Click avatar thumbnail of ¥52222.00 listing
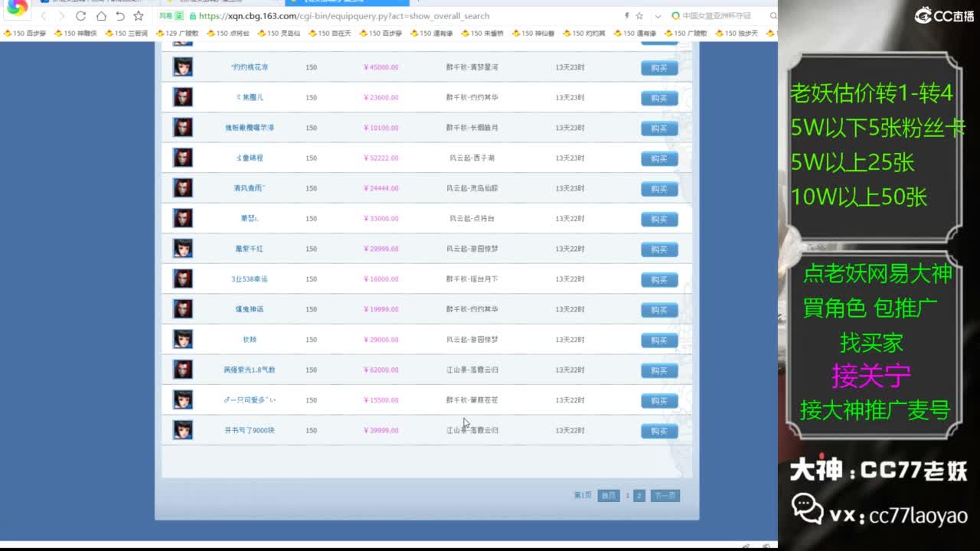980x551 pixels. click(183, 158)
